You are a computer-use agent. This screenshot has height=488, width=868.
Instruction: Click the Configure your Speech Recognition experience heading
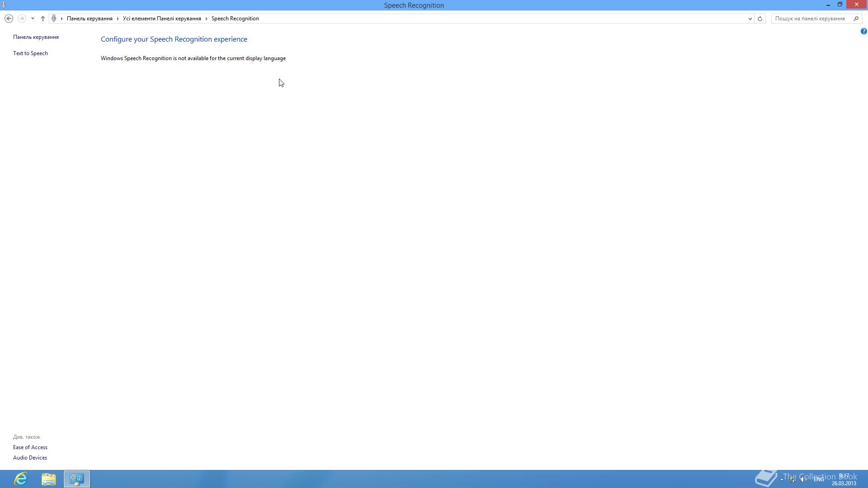click(x=174, y=39)
